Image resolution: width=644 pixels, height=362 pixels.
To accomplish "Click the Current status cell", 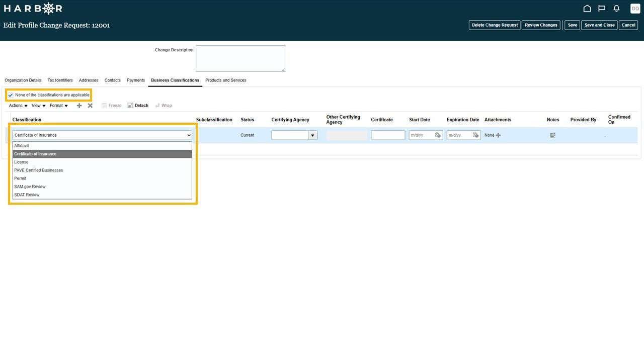I will [x=248, y=135].
